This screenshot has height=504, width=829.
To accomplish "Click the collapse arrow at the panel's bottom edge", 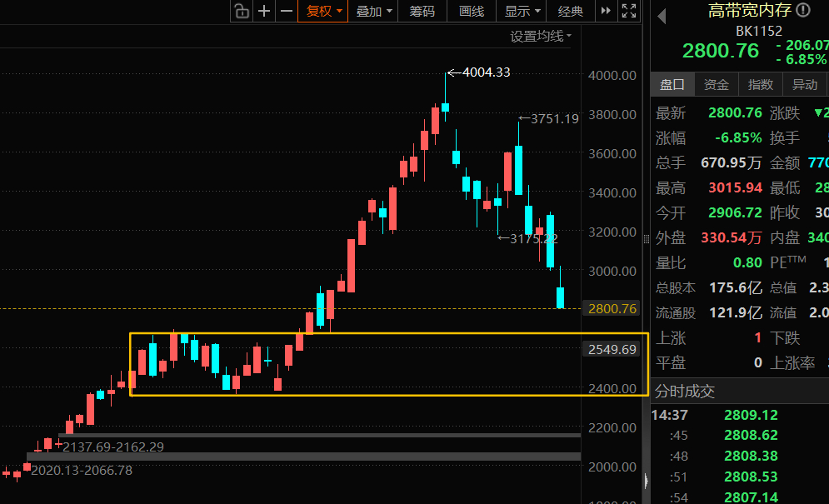I will pyautogui.click(x=646, y=481).
